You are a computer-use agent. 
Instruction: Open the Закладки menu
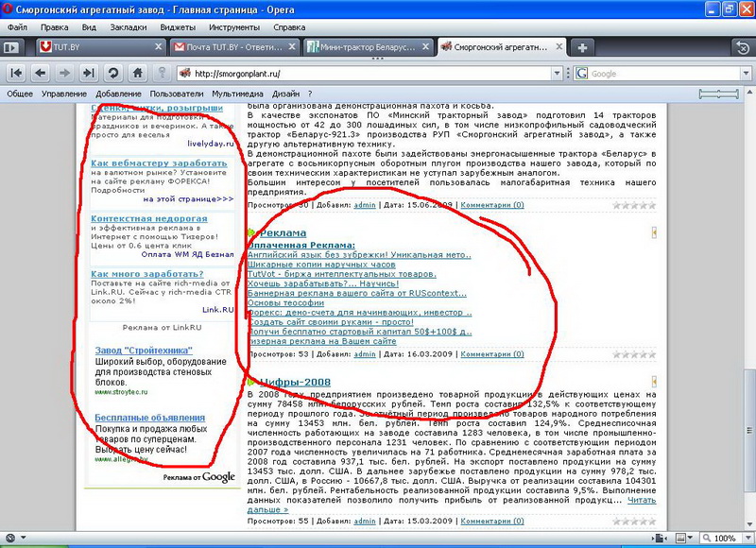(x=129, y=27)
